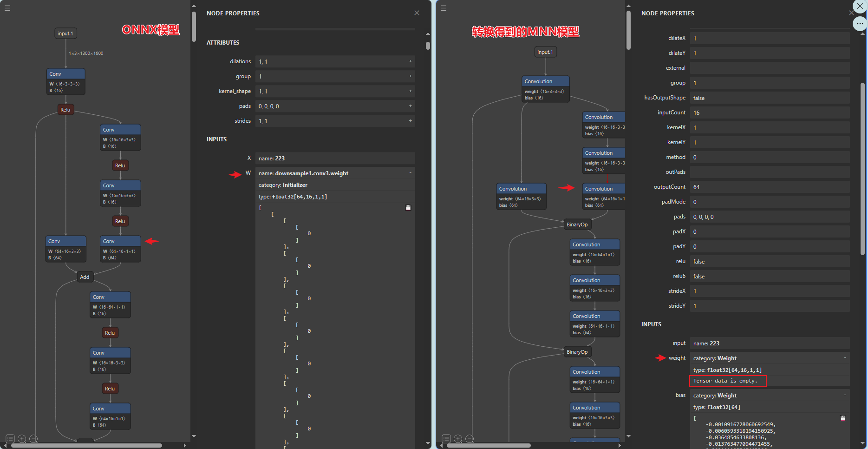
Task: Save the downsample1.conv3.weight tensor data
Action: (x=408, y=208)
